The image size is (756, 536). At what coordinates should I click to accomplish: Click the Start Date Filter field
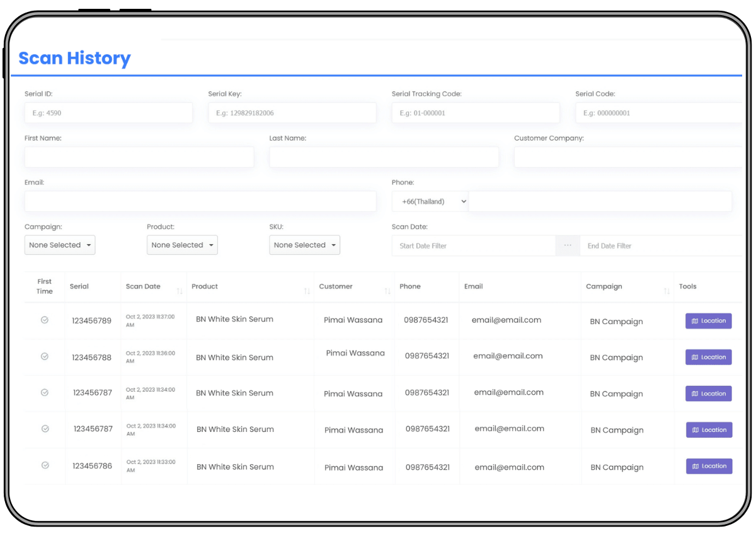[x=473, y=246]
